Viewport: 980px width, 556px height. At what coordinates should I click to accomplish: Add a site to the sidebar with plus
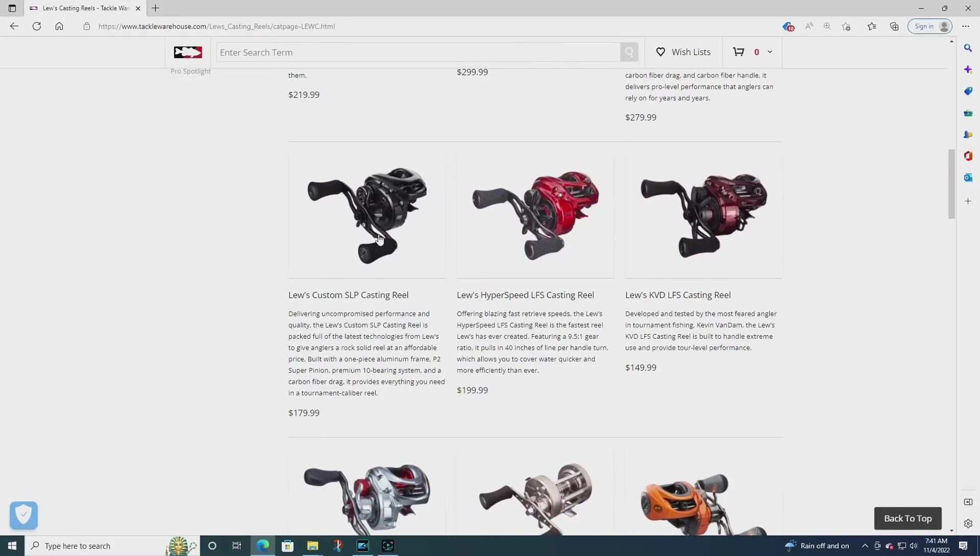968,201
